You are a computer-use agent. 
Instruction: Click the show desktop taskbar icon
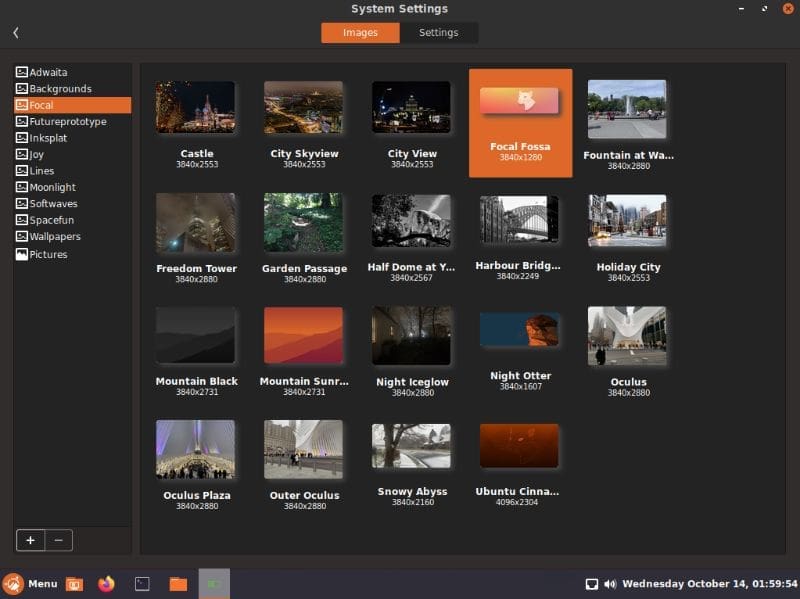point(74,584)
